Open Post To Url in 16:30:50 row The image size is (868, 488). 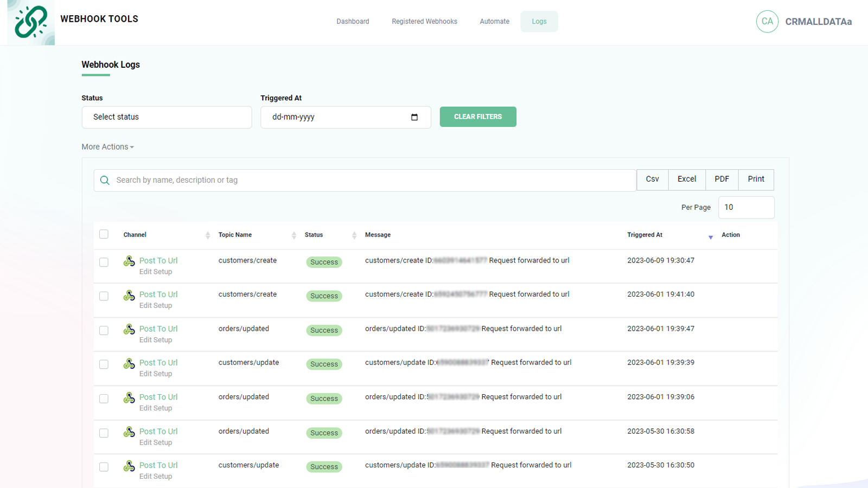point(158,466)
